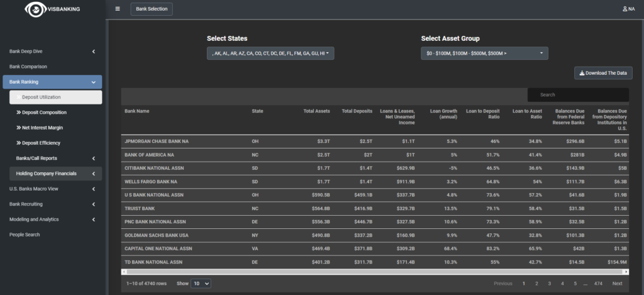Click double-chevron icon beside Deposit Efficiency

[18, 143]
